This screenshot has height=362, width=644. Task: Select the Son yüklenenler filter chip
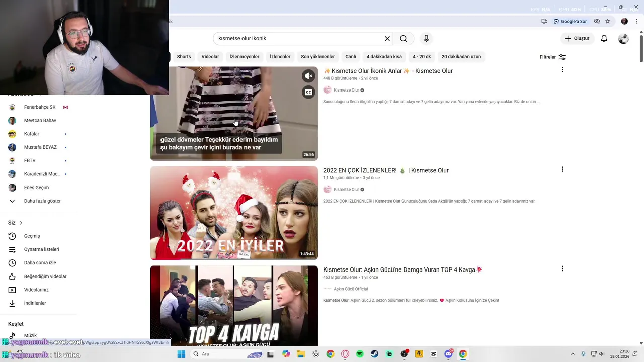click(318, 57)
